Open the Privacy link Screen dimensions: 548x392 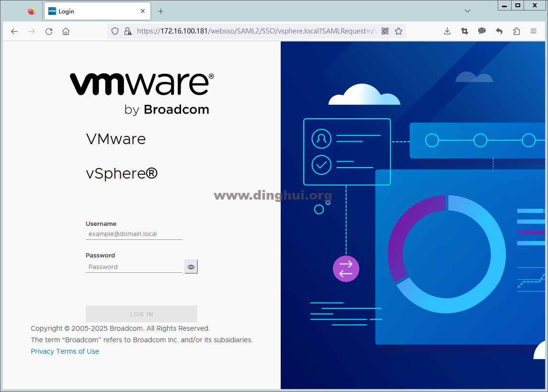coord(42,351)
